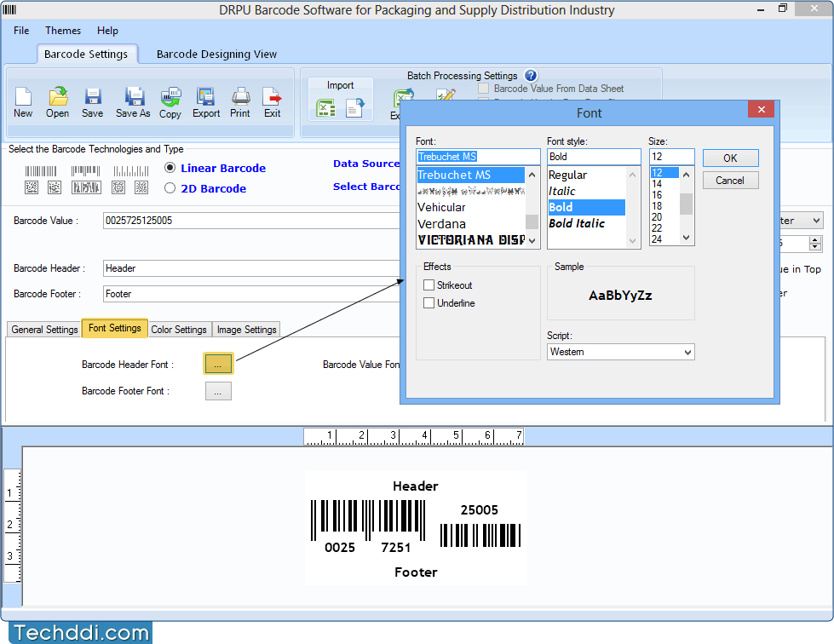Choose the Victoriana Display font
This screenshot has height=644, width=834.
point(471,240)
